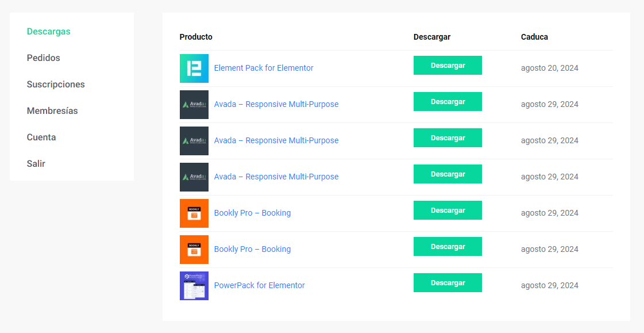Open the Descargas section in the sidebar
This screenshot has height=333, width=644.
point(48,31)
